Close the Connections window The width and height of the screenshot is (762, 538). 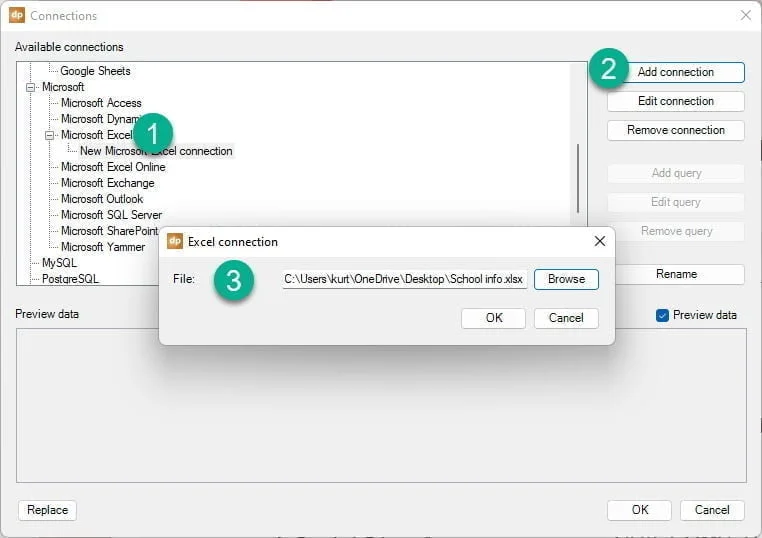[746, 16]
